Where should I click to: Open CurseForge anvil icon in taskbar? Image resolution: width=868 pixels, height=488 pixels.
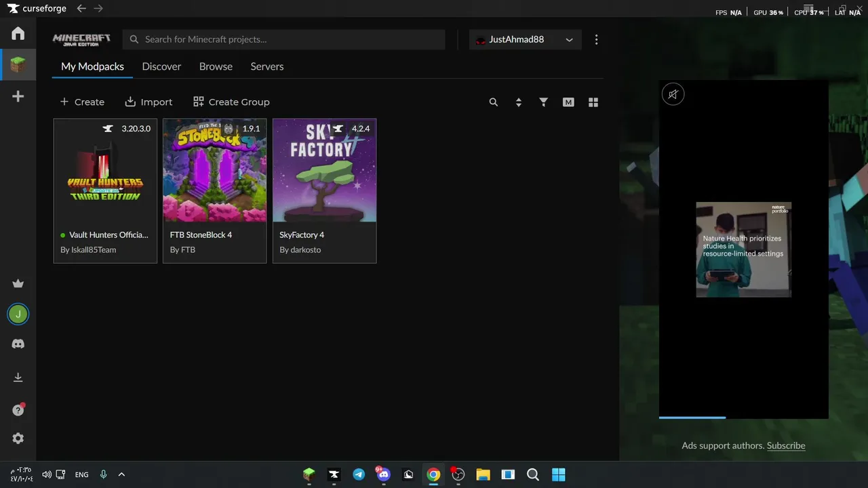click(334, 474)
